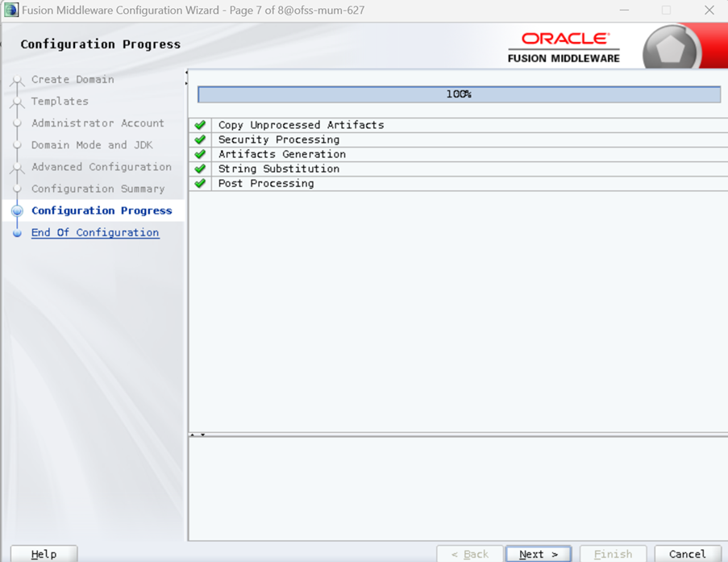The height and width of the screenshot is (562, 728).
Task: Click the sidebar divider collapse arrows
Action: [x=186, y=77]
